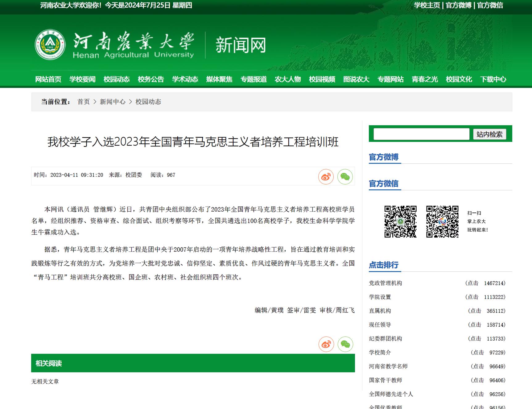Viewport: 532px width, 409px height.
Task: Open 媒体聚焦 navigation item
Action: pos(219,79)
